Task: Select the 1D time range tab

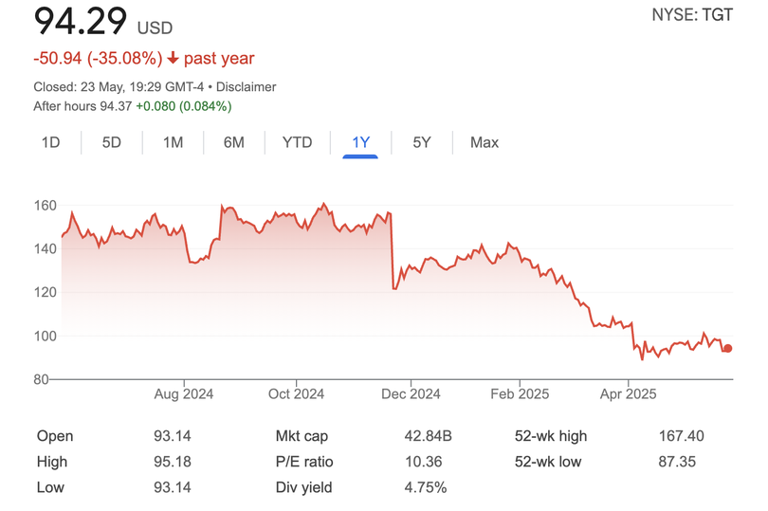Action: [51, 143]
